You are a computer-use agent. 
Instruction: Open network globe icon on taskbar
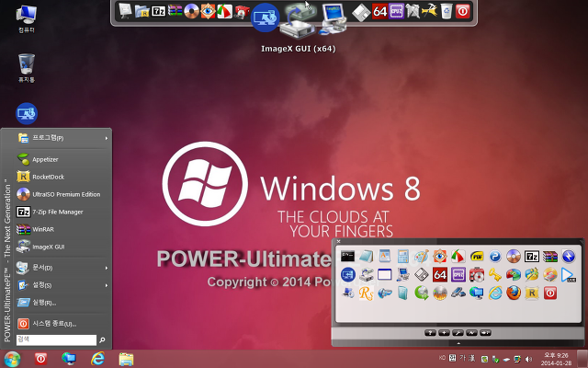coord(69,359)
